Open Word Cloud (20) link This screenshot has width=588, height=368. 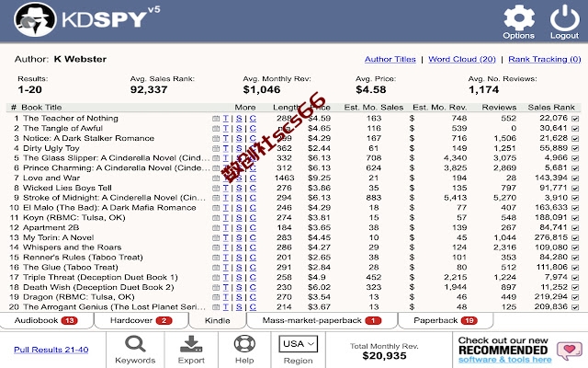pyautogui.click(x=462, y=59)
